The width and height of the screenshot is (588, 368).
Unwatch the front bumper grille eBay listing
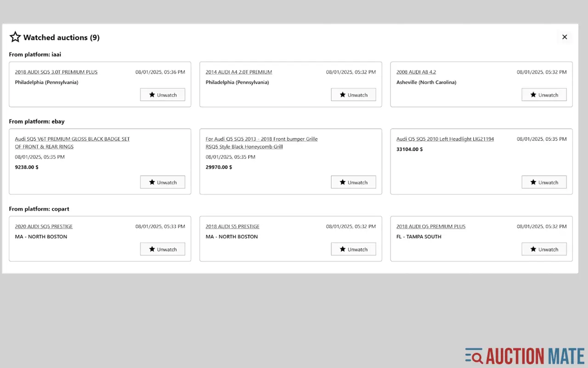coord(353,182)
